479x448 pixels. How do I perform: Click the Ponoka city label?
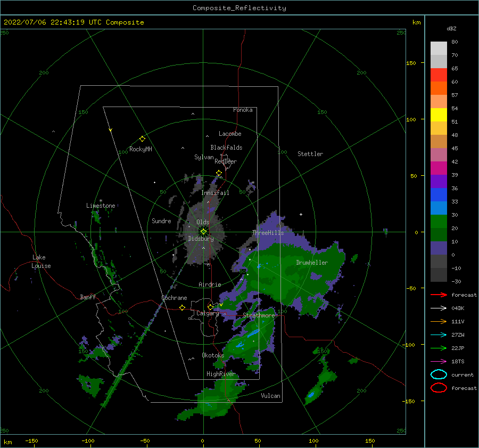[243, 110]
